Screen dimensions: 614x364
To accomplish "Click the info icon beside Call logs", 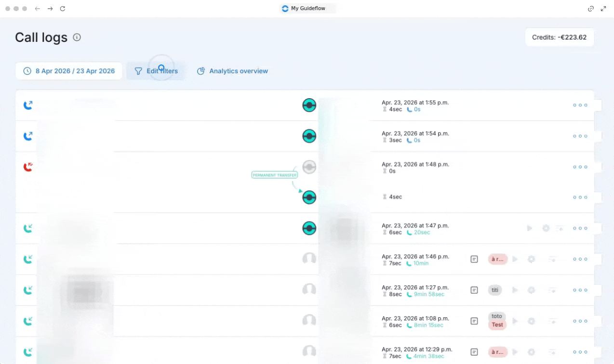I will (x=77, y=37).
